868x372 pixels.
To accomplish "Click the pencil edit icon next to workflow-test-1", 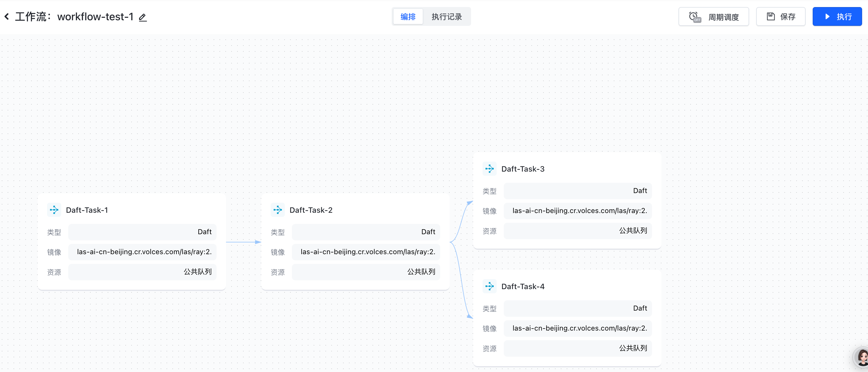I will click(x=142, y=17).
